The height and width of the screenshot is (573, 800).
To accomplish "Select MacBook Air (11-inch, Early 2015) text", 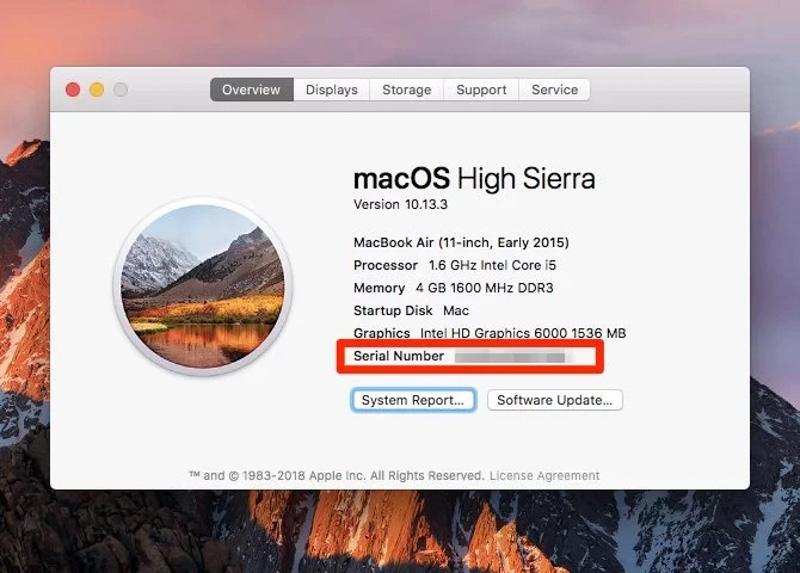I will pos(461,242).
